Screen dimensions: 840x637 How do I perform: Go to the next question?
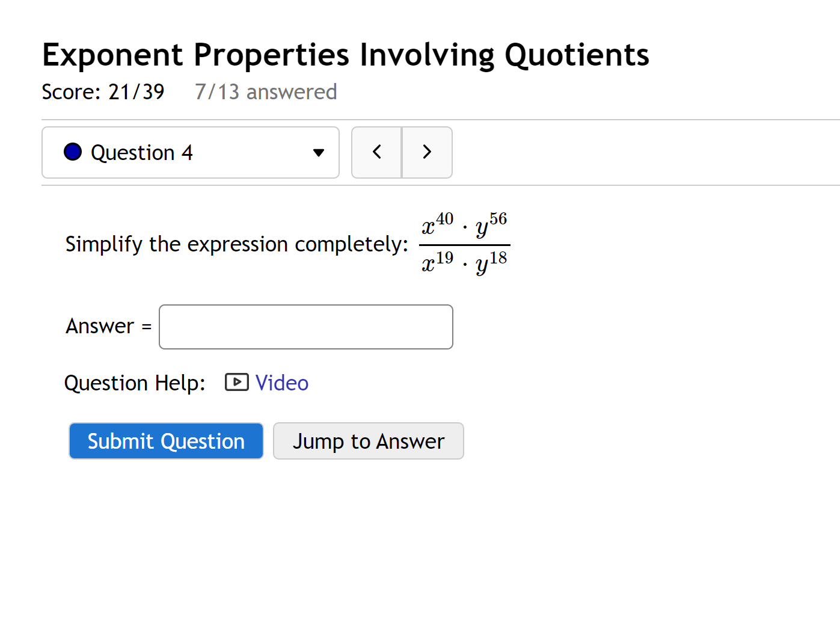tap(427, 152)
